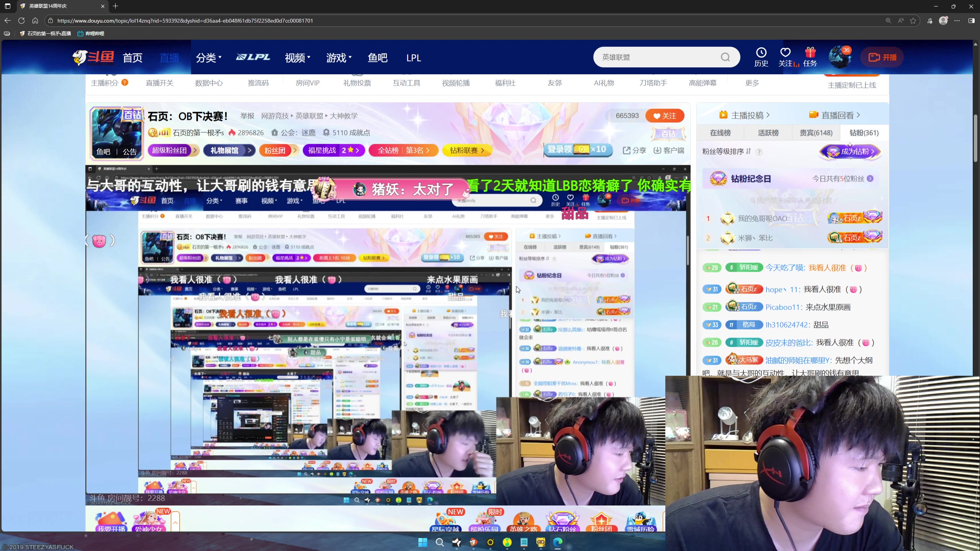Click the page vertical scrollbar

tap(976, 138)
